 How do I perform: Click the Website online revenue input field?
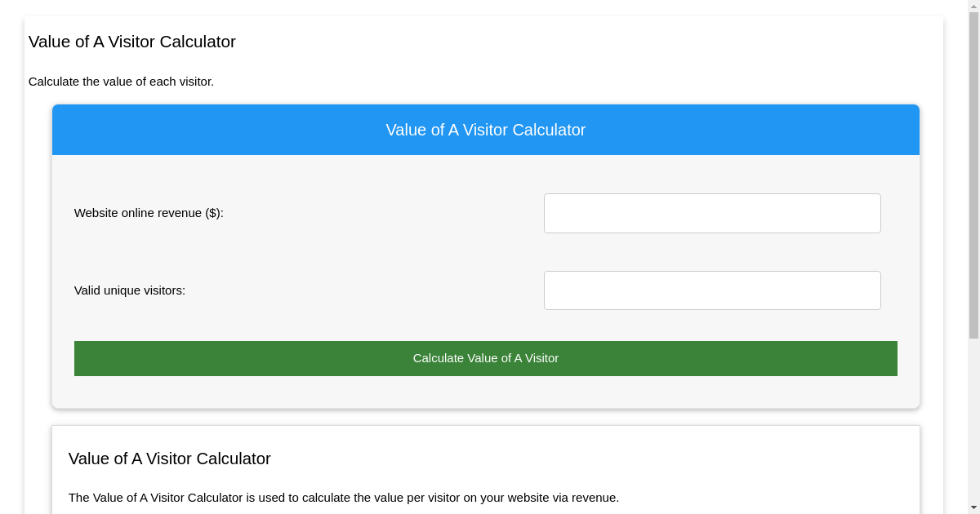712,213
